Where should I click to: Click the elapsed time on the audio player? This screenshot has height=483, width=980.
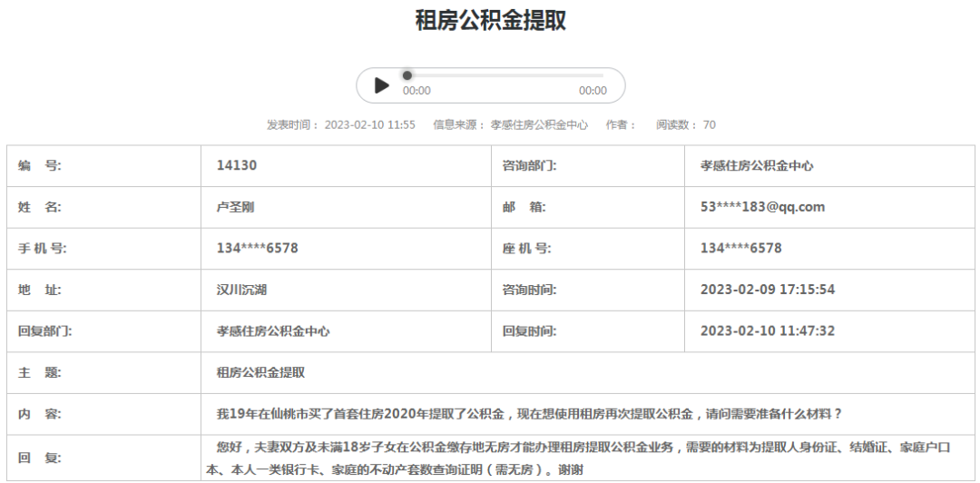click(x=416, y=91)
